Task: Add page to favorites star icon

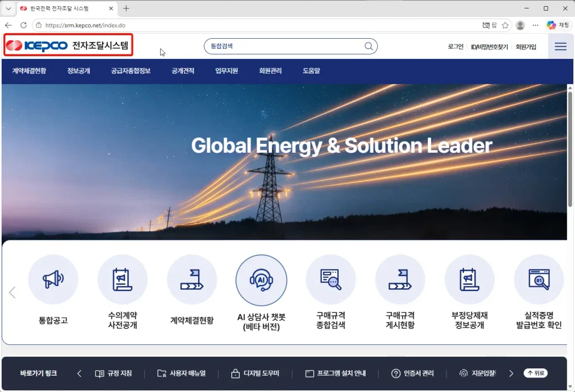Action: click(x=505, y=25)
